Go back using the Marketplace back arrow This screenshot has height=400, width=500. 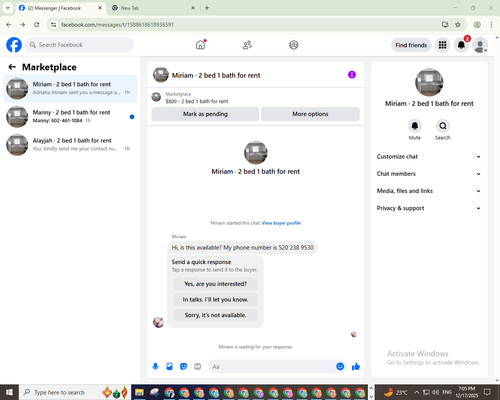pos(12,67)
